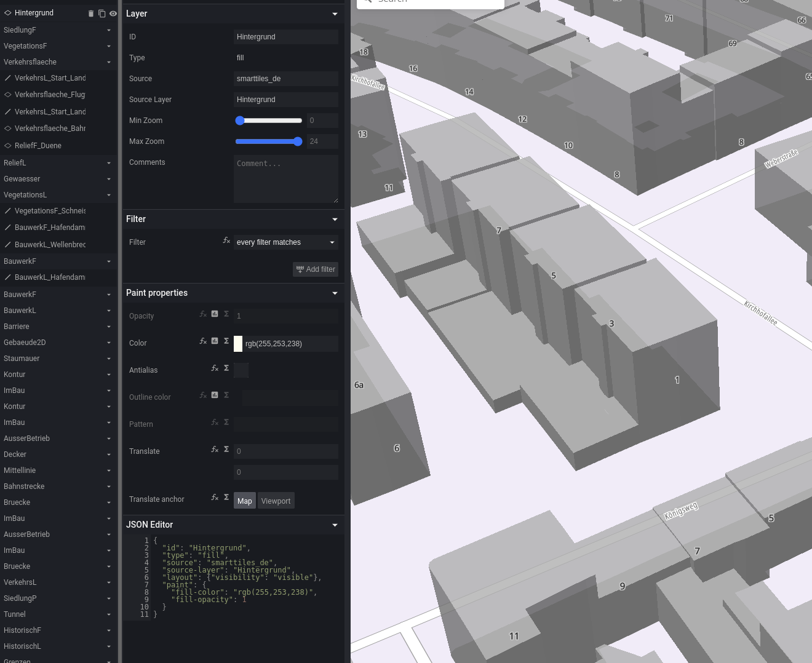This screenshot has height=663, width=812.
Task: Click the sigma icon for Translate anchor
Action: click(x=226, y=497)
